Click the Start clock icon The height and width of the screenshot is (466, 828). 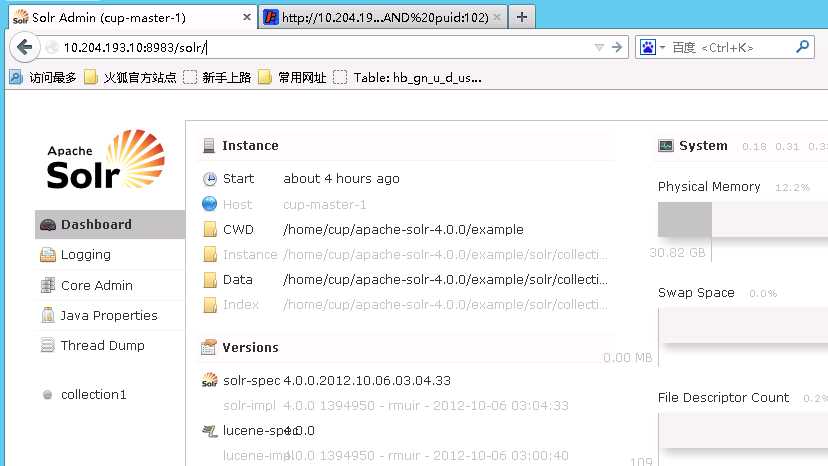click(x=210, y=179)
